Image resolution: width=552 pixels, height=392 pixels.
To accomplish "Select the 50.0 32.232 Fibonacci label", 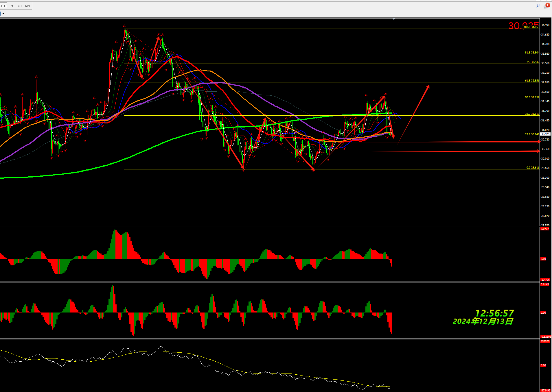I will click(x=532, y=97).
